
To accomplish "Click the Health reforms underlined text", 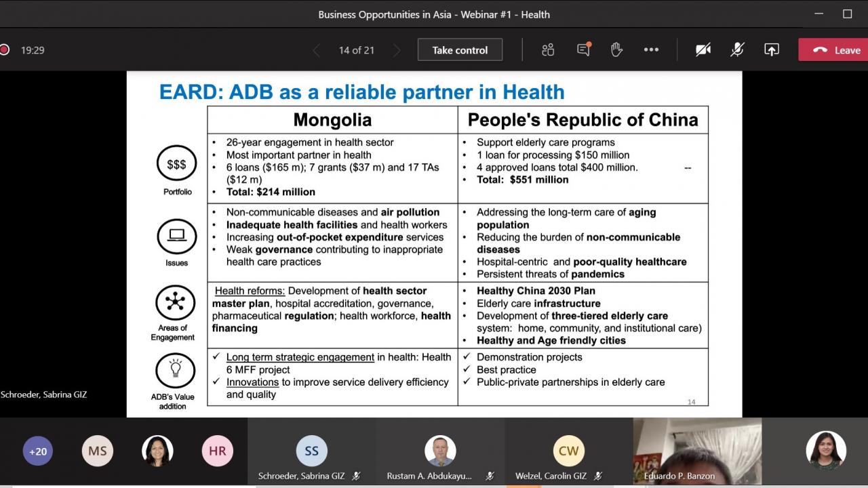I will click(x=250, y=291).
